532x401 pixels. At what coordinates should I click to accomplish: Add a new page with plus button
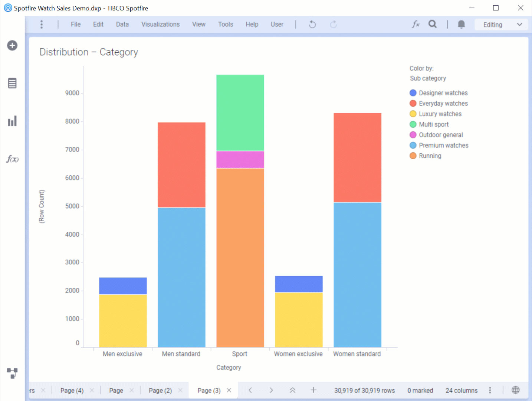tap(313, 390)
